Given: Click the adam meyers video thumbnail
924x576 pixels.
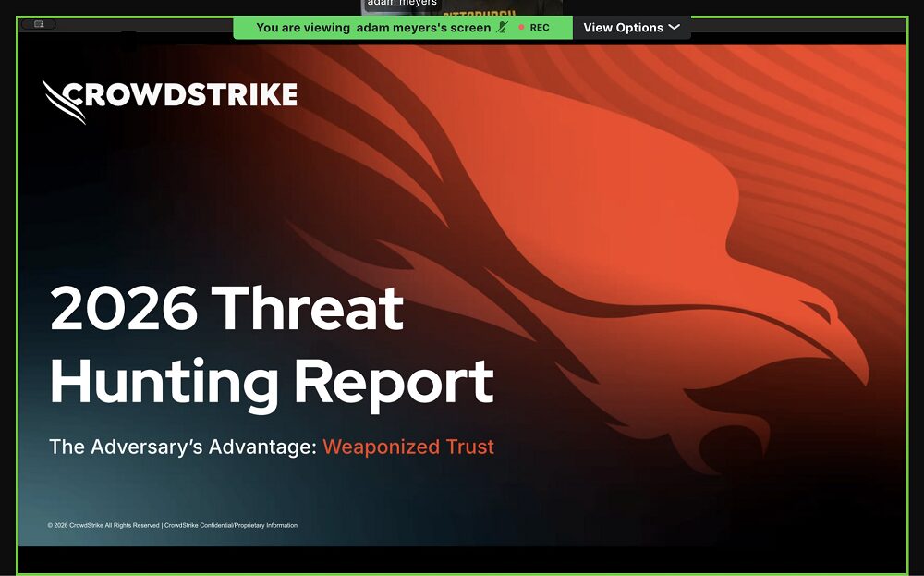Looking at the screenshot, I should coord(462,7).
